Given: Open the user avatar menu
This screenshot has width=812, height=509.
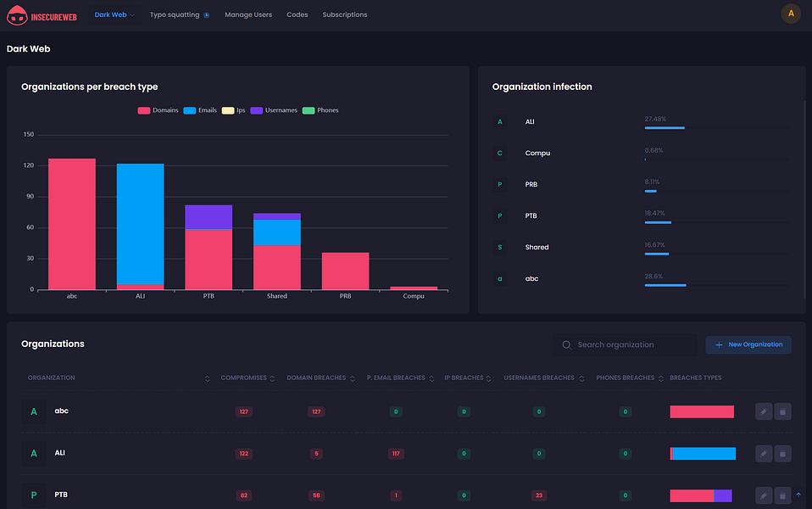Looking at the screenshot, I should pyautogui.click(x=790, y=14).
